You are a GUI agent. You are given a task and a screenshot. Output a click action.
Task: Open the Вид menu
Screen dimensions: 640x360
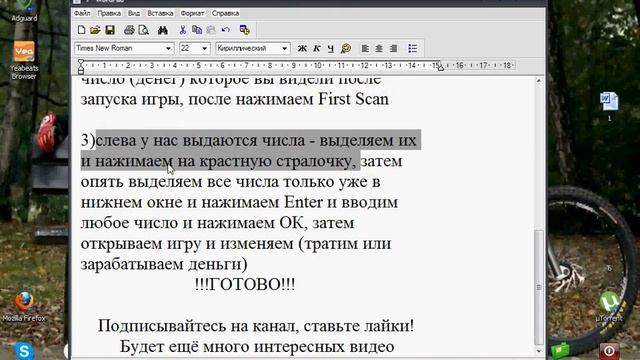(x=134, y=13)
